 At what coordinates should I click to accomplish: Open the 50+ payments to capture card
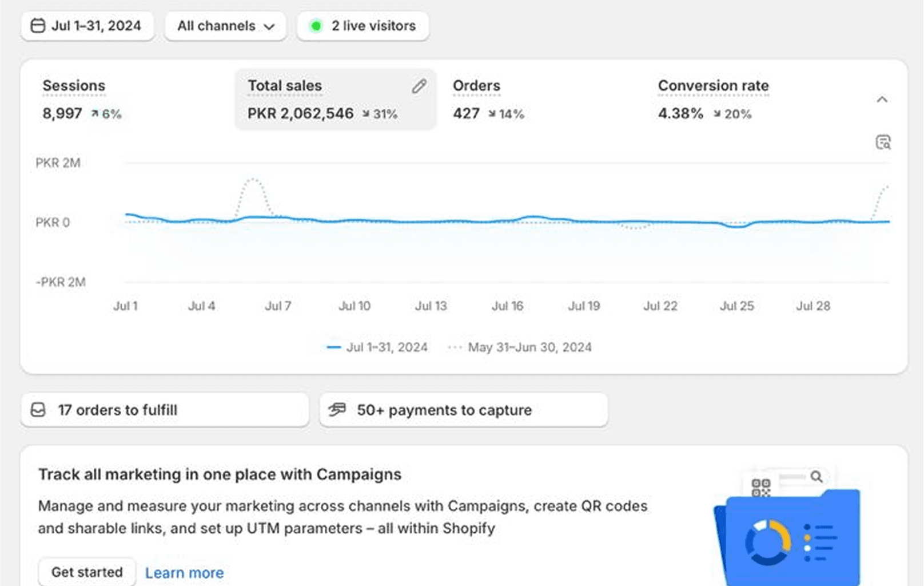(463, 410)
